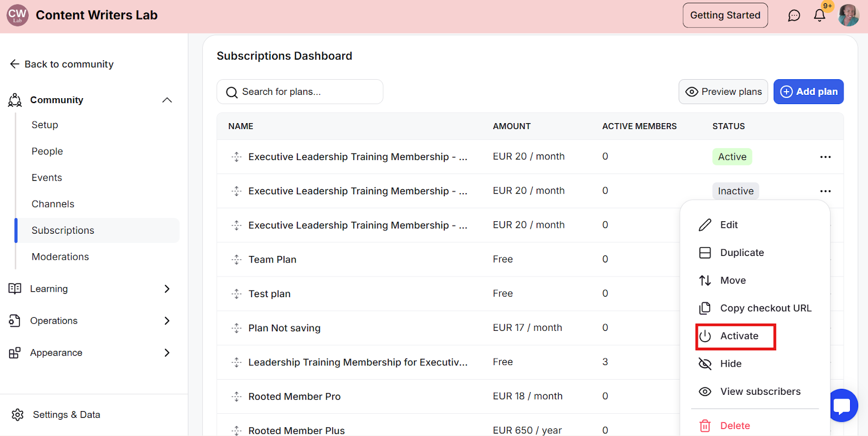Click the Add plan button
Image resolution: width=868 pixels, height=436 pixels.
[808, 92]
